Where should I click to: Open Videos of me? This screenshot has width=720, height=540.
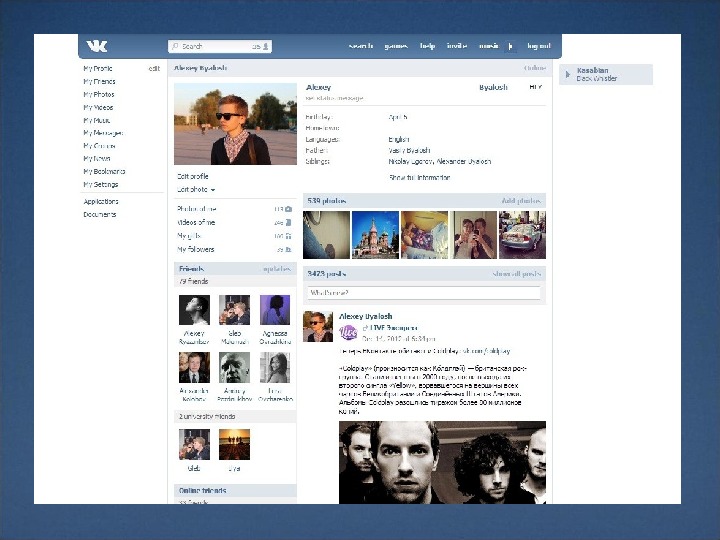click(x=196, y=222)
